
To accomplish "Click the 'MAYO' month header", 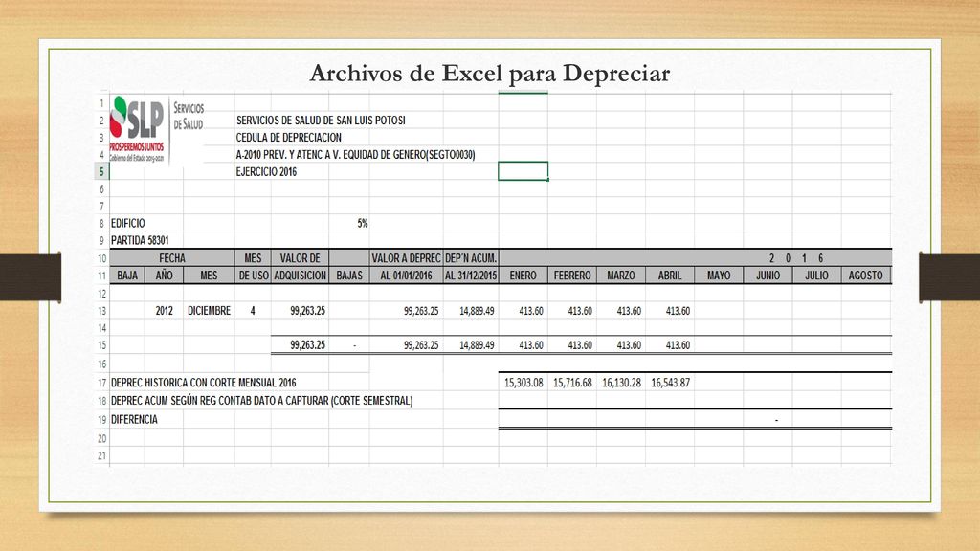I will (719, 275).
